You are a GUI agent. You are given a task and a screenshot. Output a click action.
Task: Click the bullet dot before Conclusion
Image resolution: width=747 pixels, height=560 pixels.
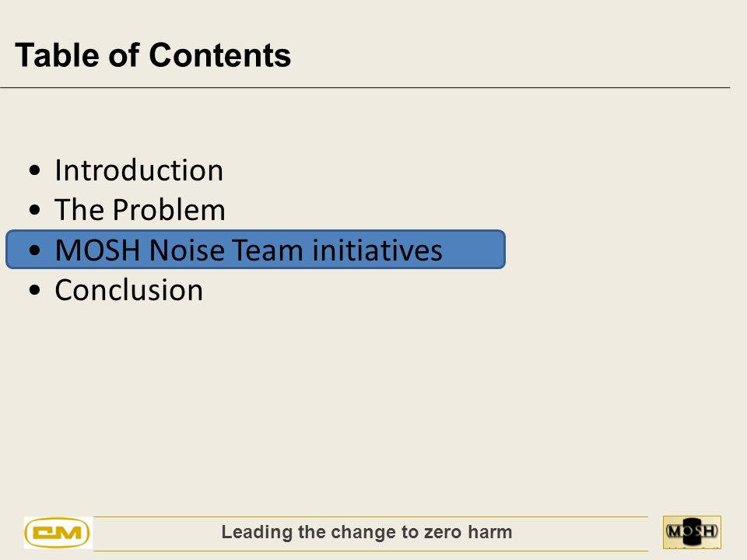coord(34,290)
